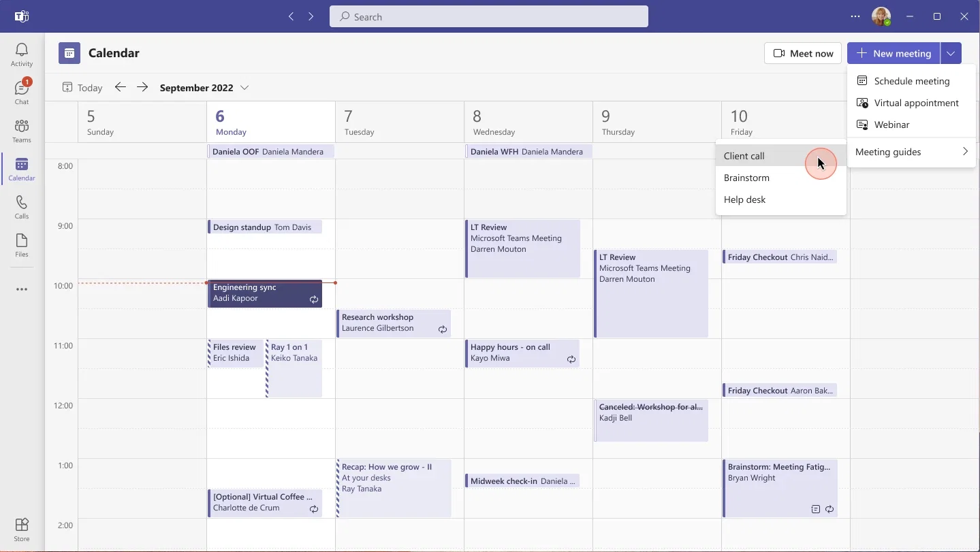The width and height of the screenshot is (980, 552).
Task: Choose Schedule meeting from menu
Action: tap(912, 81)
